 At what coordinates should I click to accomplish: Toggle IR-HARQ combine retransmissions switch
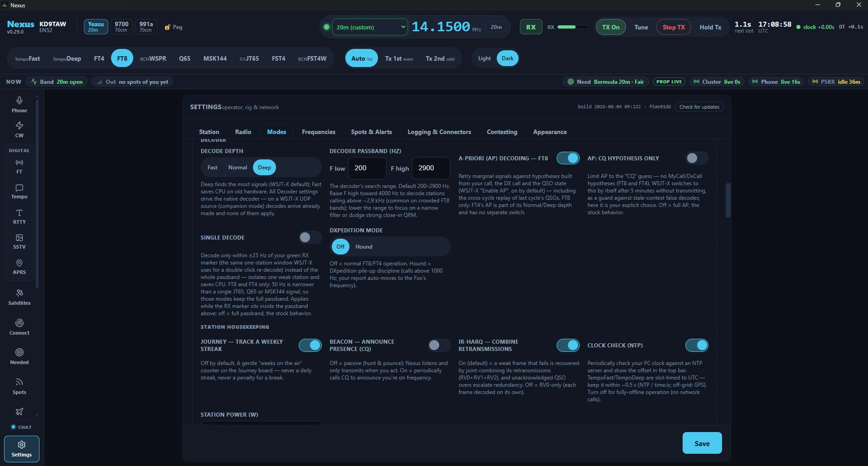pos(568,345)
